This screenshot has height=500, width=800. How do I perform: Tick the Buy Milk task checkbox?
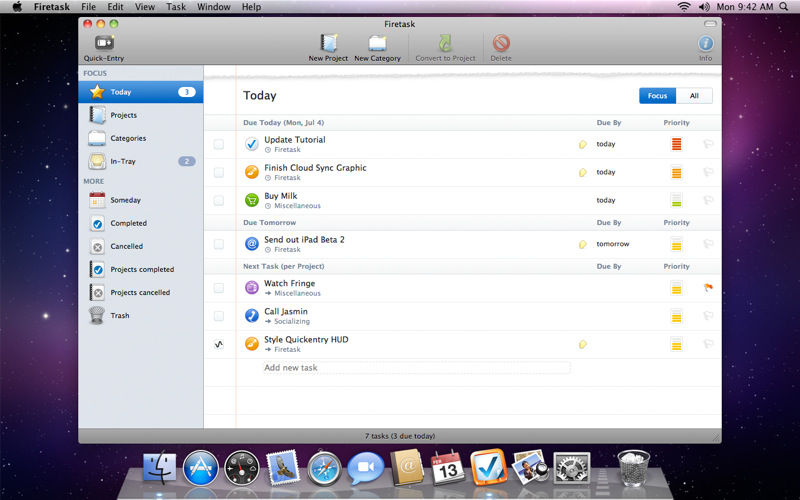pos(219,200)
